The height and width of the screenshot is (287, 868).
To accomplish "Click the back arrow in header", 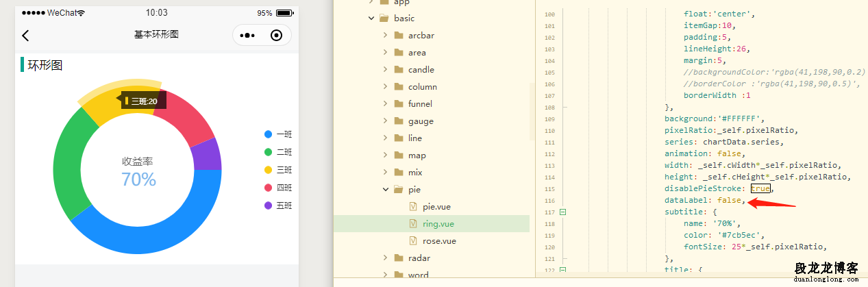I will (x=26, y=36).
